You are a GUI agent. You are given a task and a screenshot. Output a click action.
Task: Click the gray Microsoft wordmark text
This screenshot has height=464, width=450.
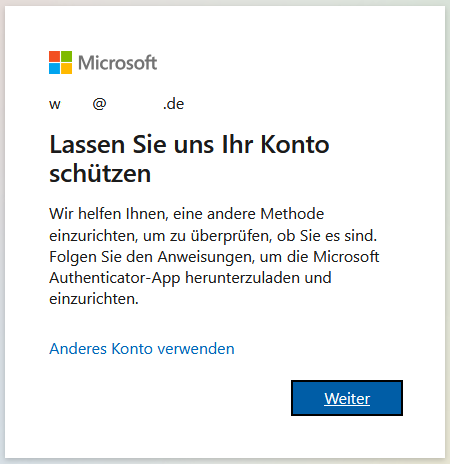pos(117,63)
